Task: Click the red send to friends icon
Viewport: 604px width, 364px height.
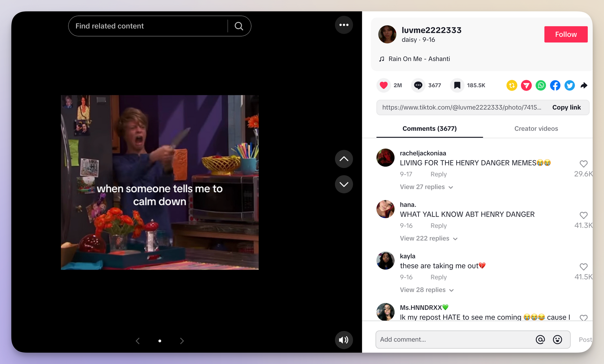Action: point(526,85)
